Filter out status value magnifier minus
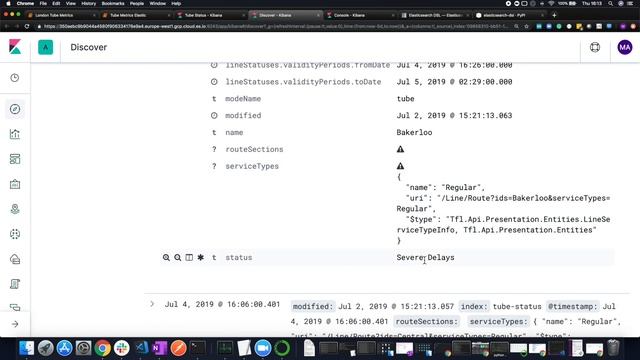 (178, 258)
